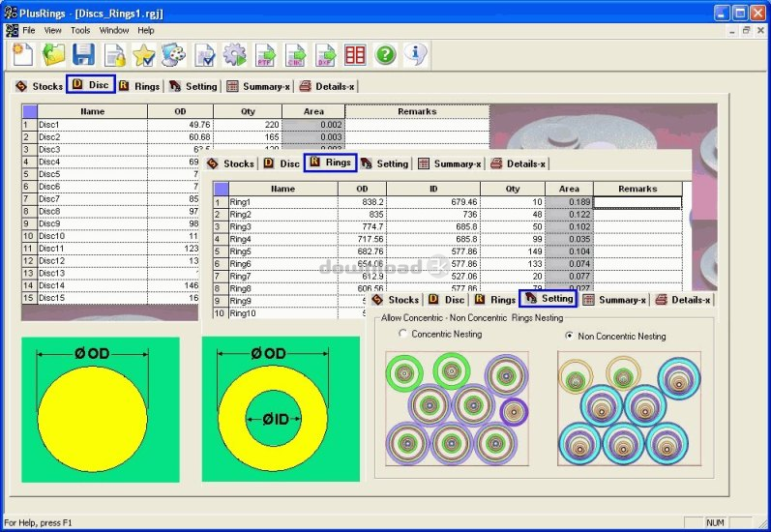Open the View menu
The height and width of the screenshot is (532, 771).
pos(52,31)
